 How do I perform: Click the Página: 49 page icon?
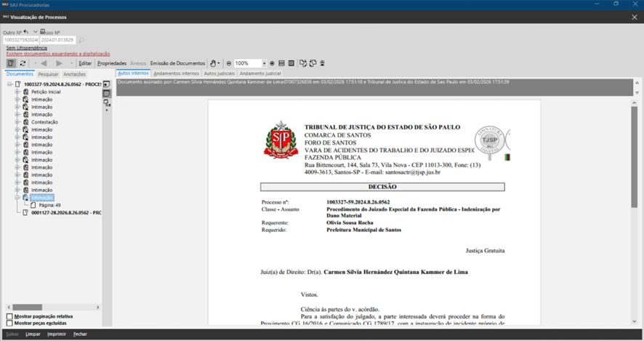pos(33,205)
